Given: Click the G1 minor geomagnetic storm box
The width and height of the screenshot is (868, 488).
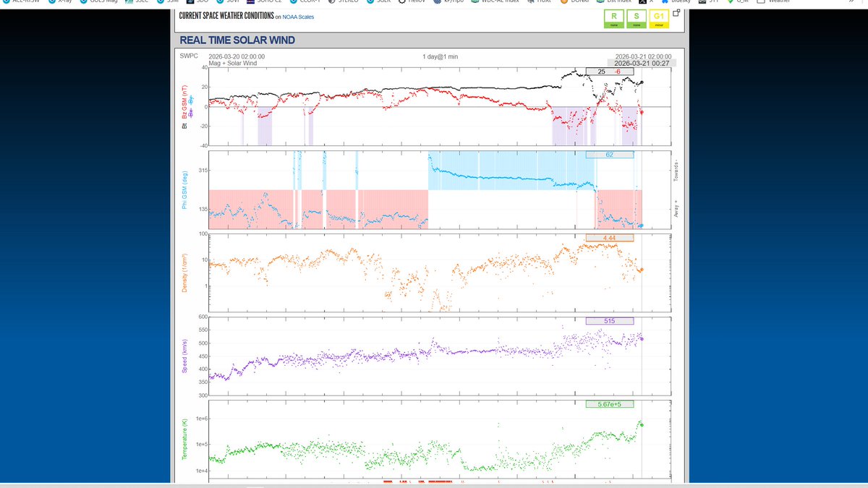Looking at the screenshot, I should pos(658,19).
